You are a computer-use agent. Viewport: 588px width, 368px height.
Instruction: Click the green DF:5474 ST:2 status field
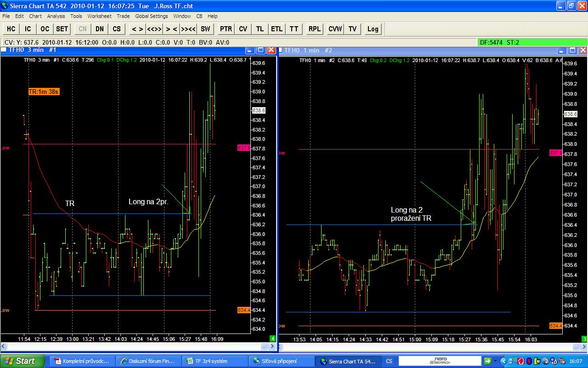(532, 42)
